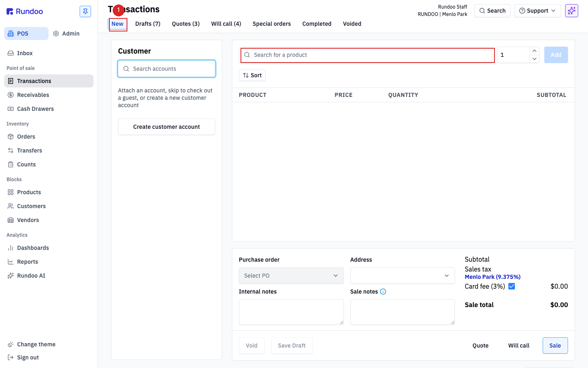Click the bottom Will call button

point(519,346)
